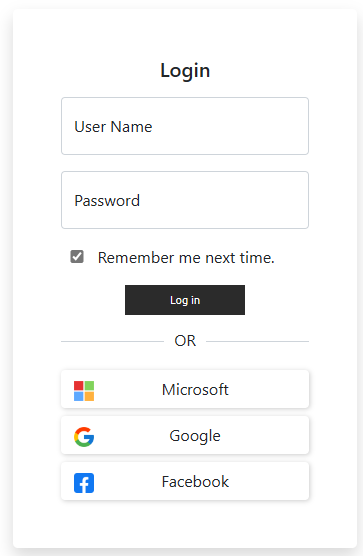Click blank right area of Facebook button
The image size is (363, 556).
point(269,482)
